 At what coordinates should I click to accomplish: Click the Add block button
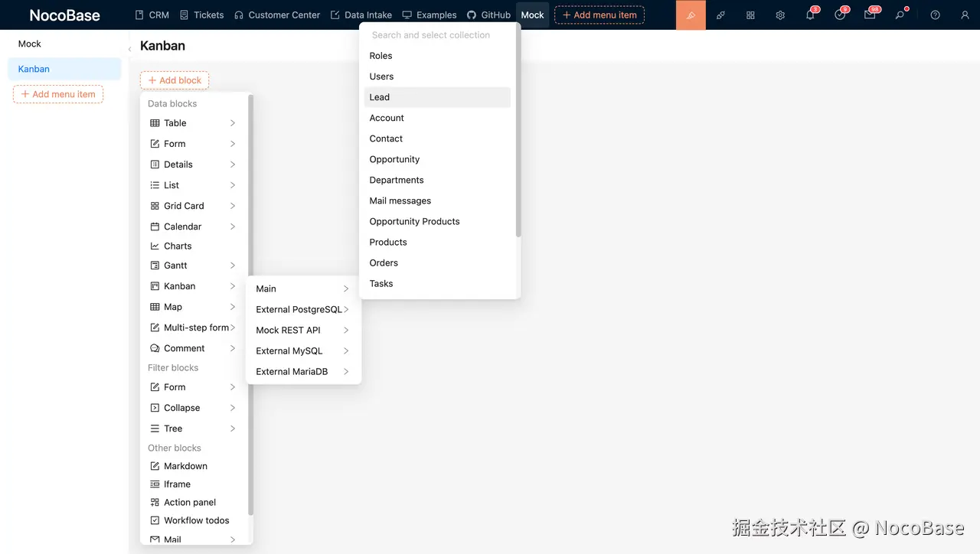(174, 80)
